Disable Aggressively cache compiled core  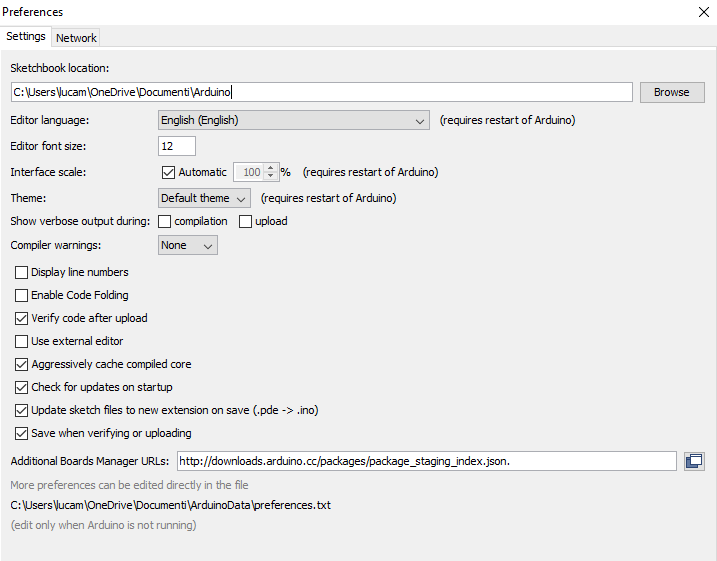tap(22, 364)
